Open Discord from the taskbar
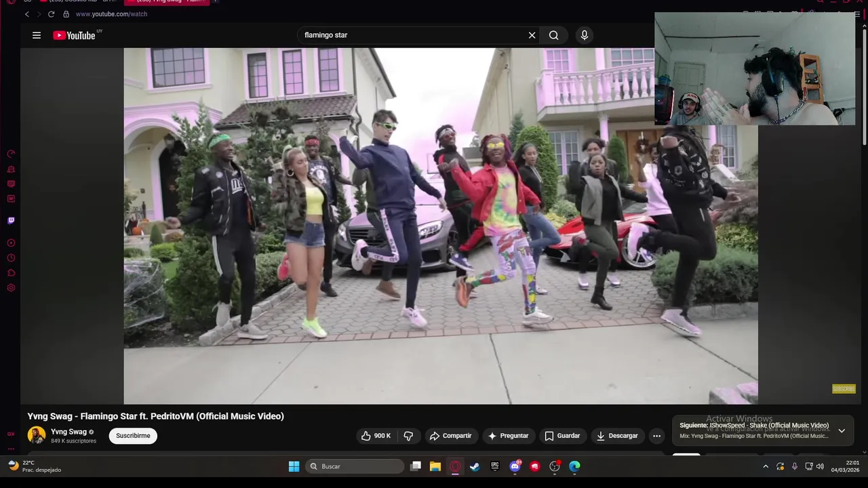The width and height of the screenshot is (868, 488). coord(515,466)
